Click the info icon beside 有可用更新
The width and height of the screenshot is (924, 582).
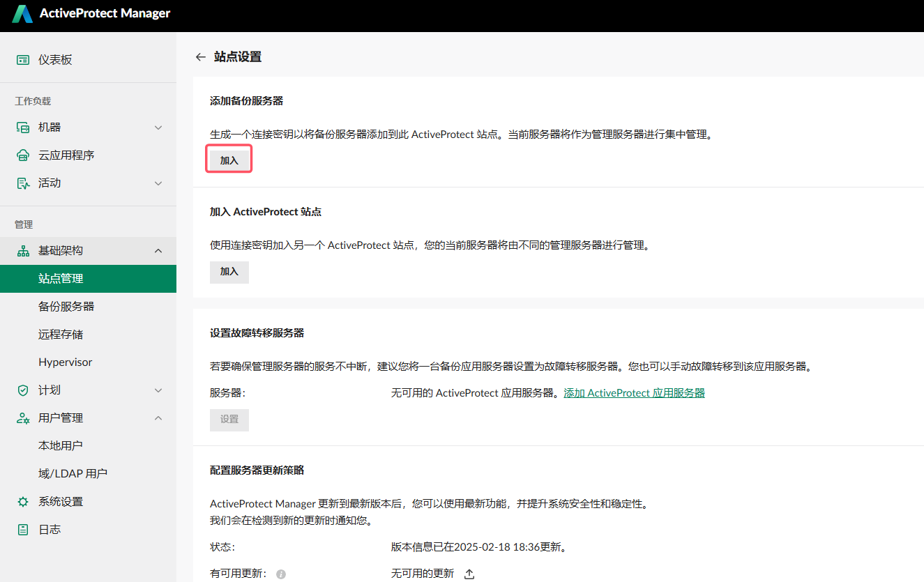coord(281,574)
